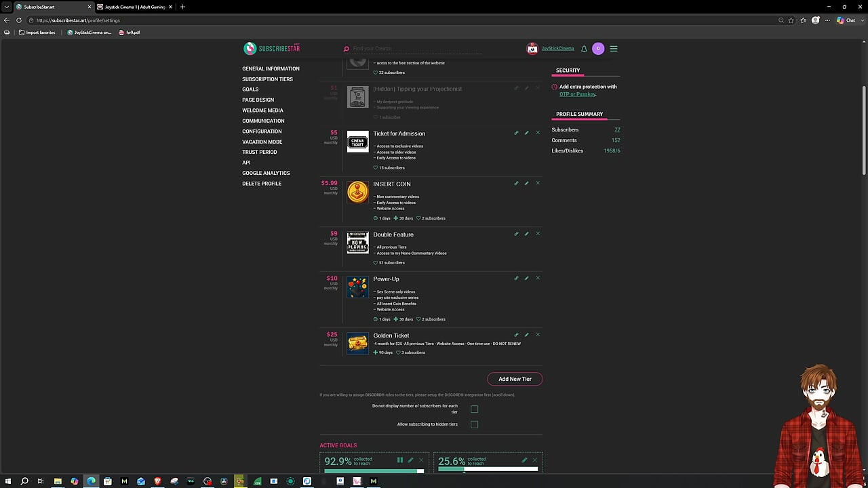Open Vacation Mode settings section
Image resolution: width=868 pixels, height=488 pixels.
pos(262,142)
